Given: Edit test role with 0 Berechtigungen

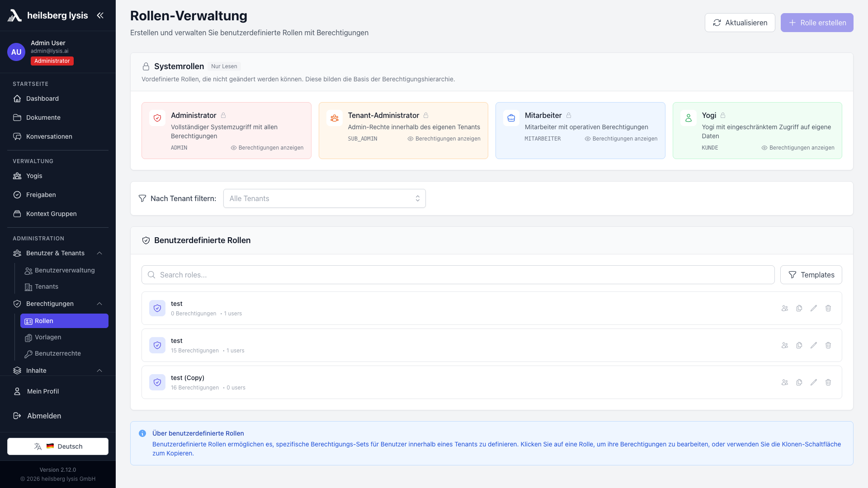Looking at the screenshot, I should click(814, 308).
